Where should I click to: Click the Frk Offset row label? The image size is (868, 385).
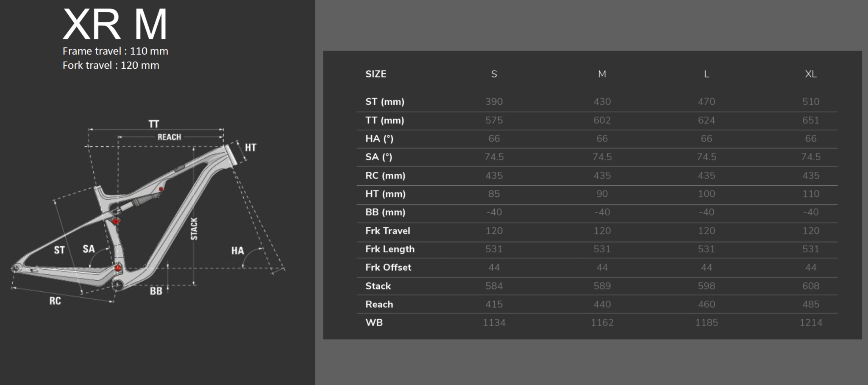[388, 268]
